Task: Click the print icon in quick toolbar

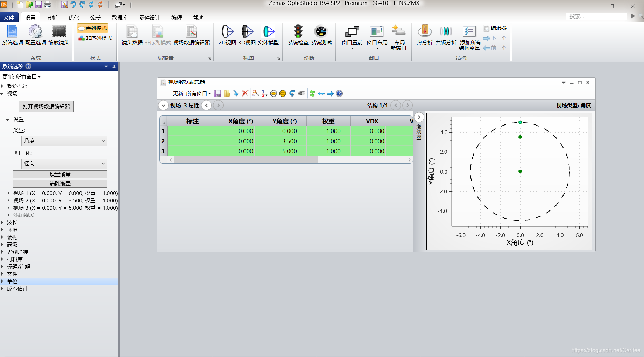Action: point(48,5)
